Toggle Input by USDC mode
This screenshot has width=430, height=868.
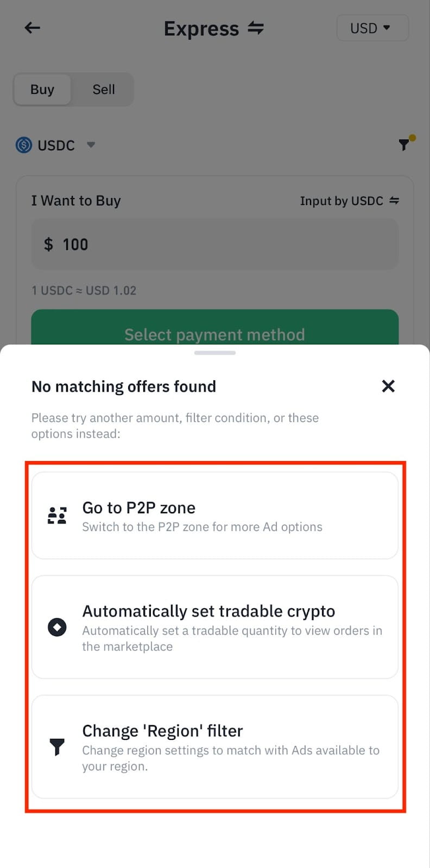[x=349, y=201]
